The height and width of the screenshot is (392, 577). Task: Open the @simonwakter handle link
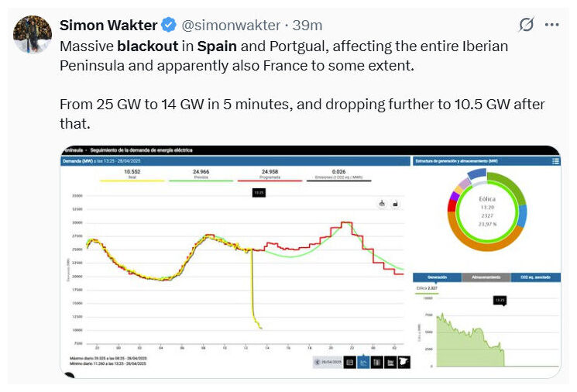(231, 26)
